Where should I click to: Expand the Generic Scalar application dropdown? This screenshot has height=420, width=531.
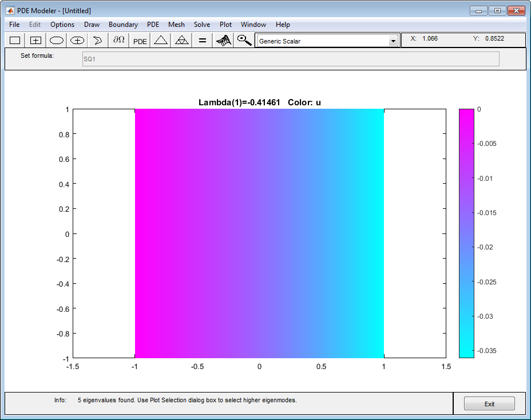tap(393, 41)
